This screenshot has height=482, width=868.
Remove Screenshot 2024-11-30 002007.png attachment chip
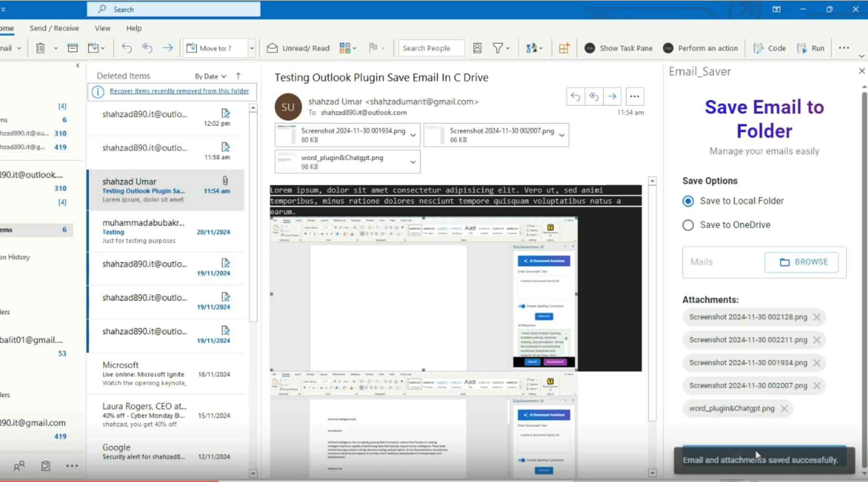817,386
